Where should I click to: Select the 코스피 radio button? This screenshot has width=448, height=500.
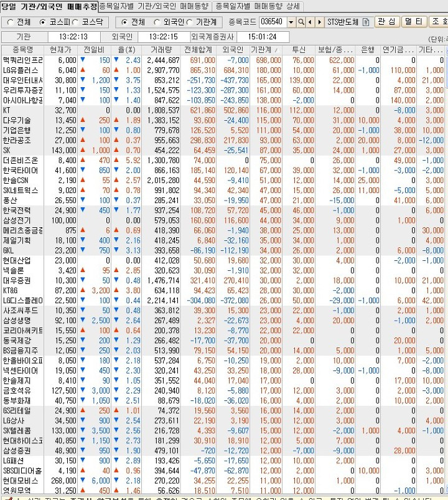click(x=42, y=22)
